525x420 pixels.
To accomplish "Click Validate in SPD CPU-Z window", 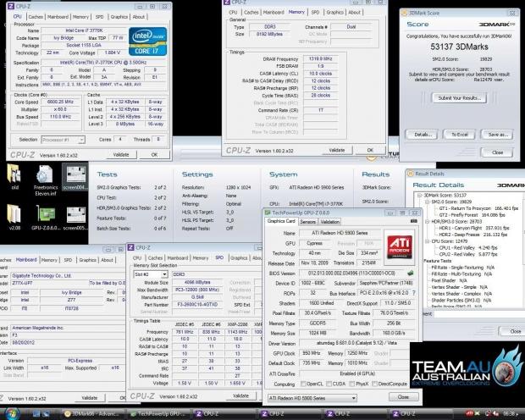I will click(240, 396).
